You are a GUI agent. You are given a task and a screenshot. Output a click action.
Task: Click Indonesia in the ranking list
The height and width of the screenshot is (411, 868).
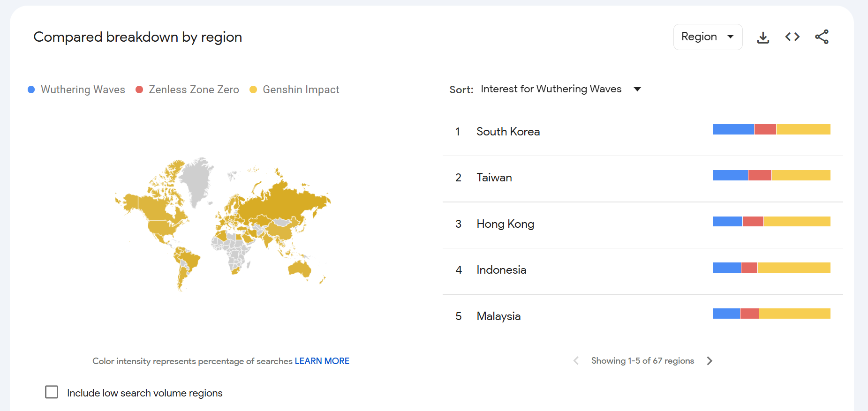501,270
